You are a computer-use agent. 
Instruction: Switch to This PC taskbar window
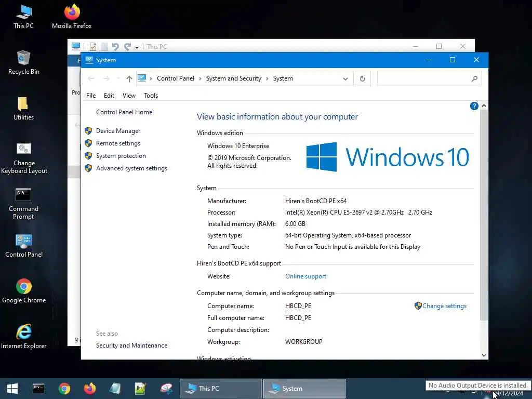pyautogui.click(x=220, y=389)
